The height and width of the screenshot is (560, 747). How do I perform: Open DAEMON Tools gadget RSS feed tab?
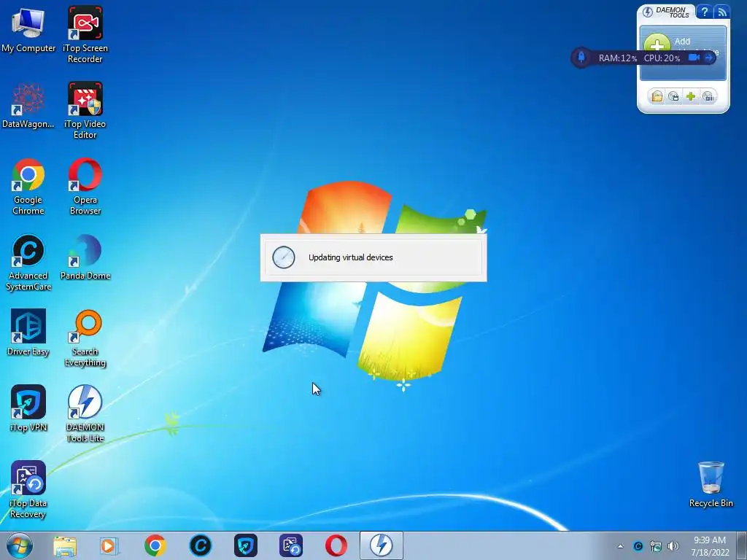[721, 12]
